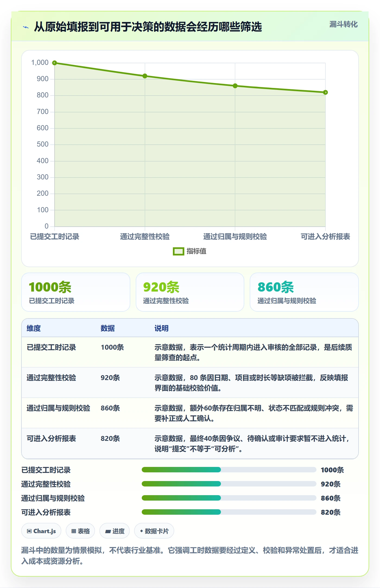Select table cell 通过归属与规则校验

[x=58, y=408]
